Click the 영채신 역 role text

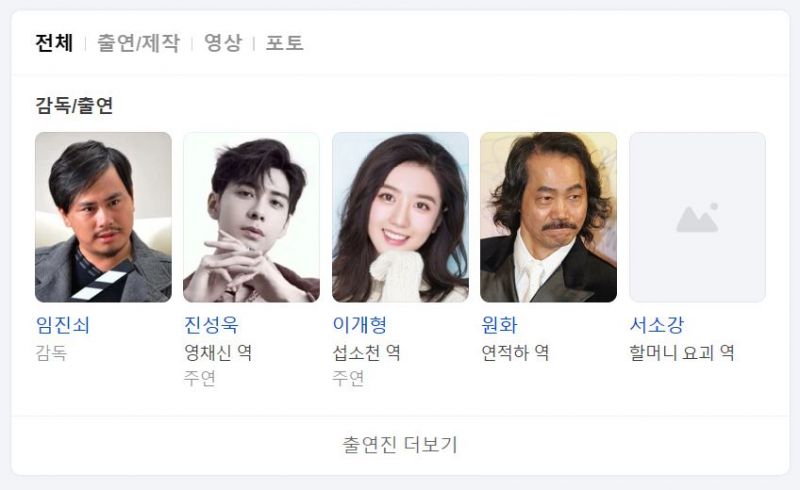218,353
